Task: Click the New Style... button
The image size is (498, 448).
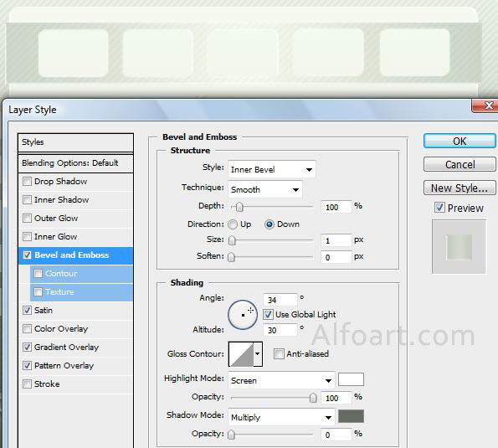Action: [459, 188]
